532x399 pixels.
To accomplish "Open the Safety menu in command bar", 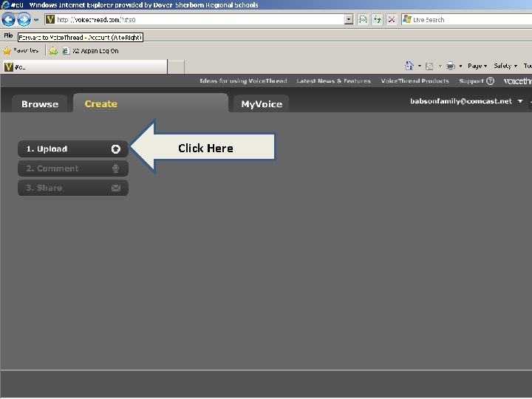I will coord(505,66).
